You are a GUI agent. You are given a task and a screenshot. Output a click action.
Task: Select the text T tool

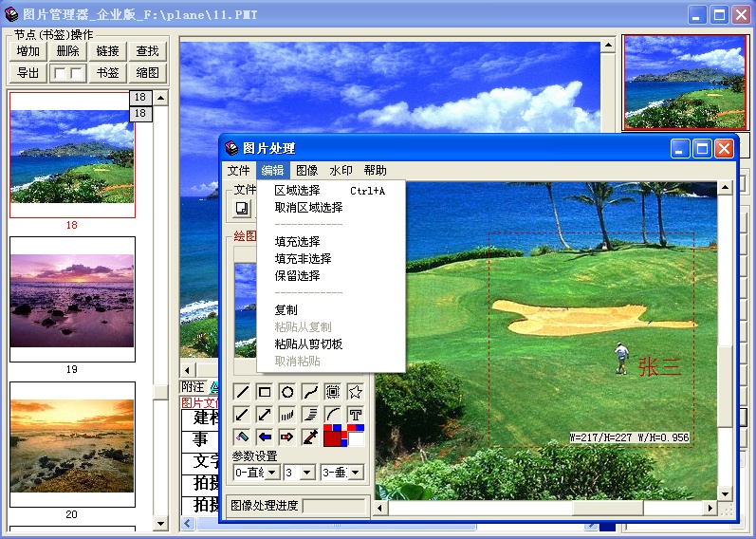(x=355, y=415)
